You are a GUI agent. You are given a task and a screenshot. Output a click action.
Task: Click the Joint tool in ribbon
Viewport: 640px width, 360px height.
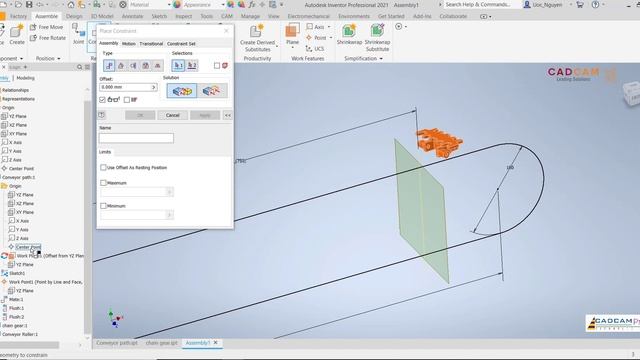point(78,34)
